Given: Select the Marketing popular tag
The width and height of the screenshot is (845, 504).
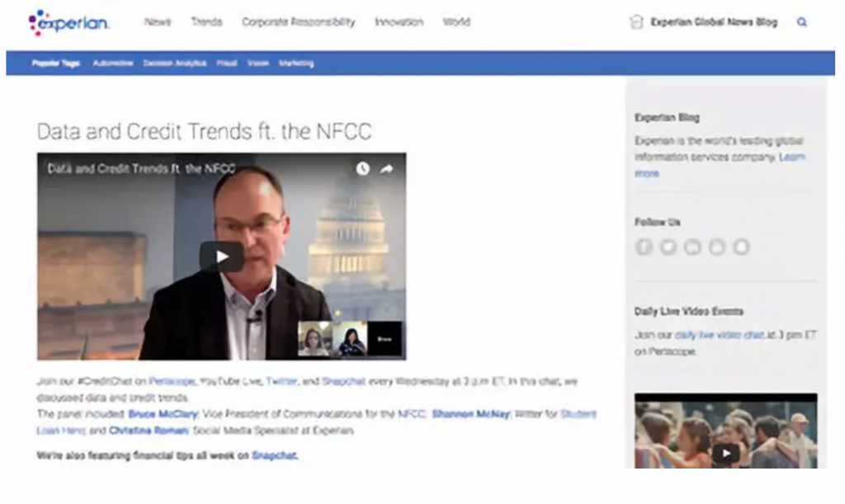Looking at the screenshot, I should [296, 63].
